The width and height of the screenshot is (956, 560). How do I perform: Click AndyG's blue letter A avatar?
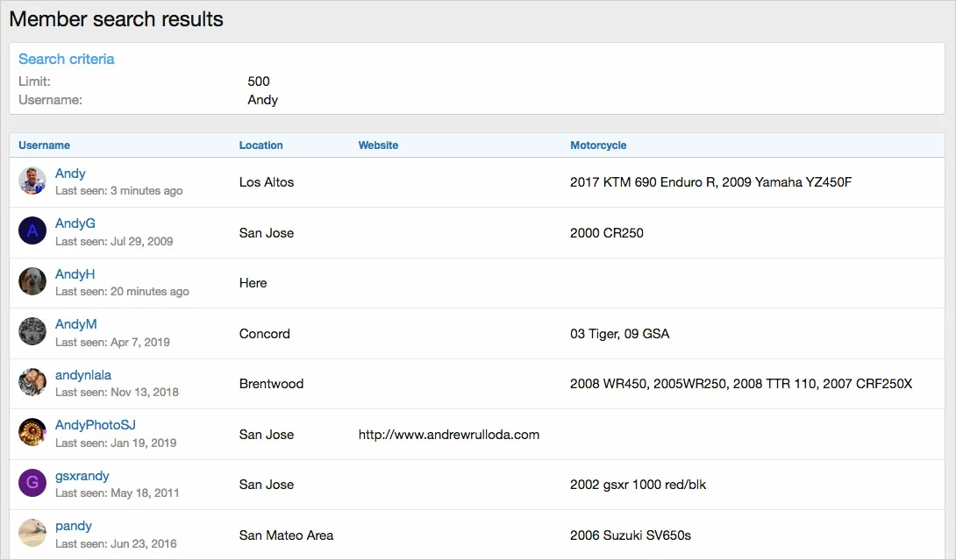point(32,231)
